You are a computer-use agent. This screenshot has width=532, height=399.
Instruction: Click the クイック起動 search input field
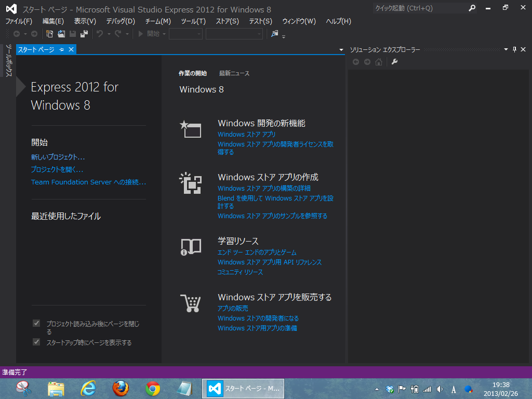[420, 8]
